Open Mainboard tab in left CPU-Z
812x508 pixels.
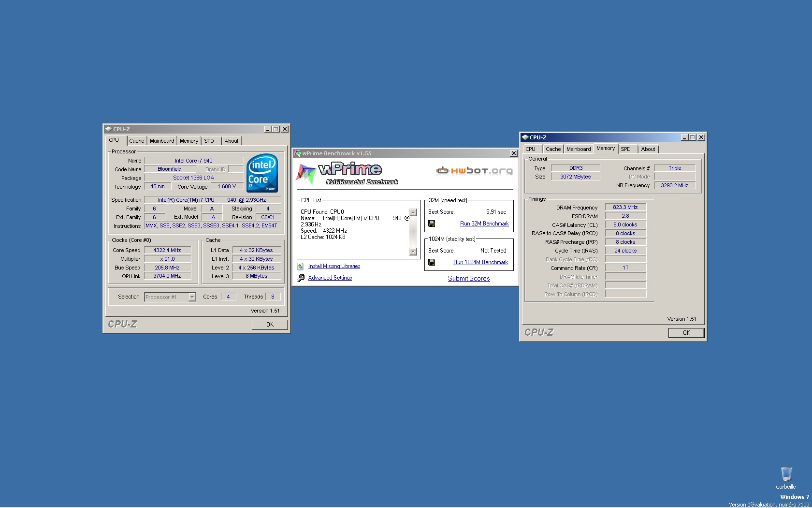162,141
